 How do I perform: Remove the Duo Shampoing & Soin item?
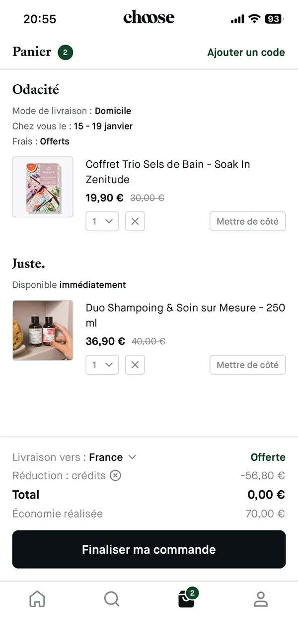pos(135,365)
